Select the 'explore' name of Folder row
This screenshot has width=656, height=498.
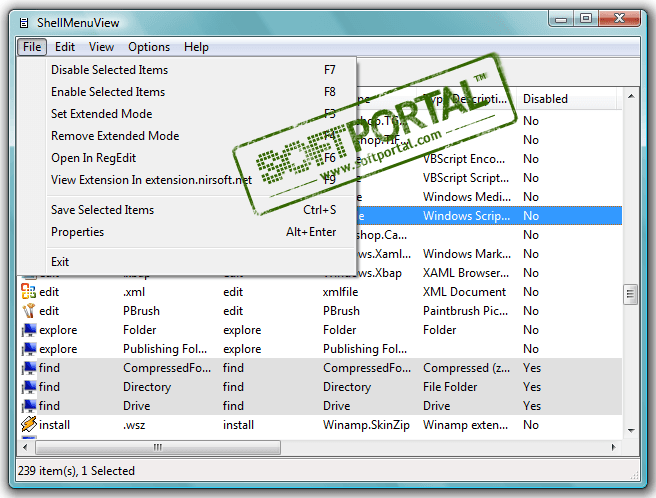pos(58,330)
